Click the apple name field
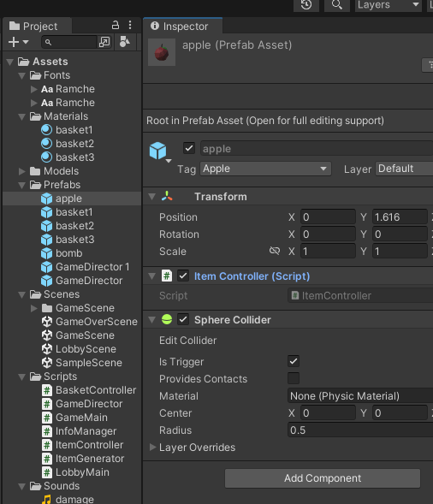 317,149
